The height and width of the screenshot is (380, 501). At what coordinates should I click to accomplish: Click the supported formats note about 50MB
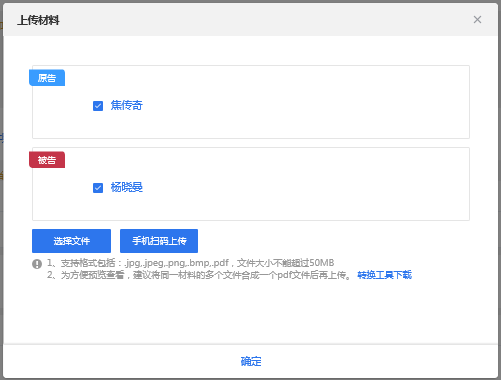coord(191,263)
